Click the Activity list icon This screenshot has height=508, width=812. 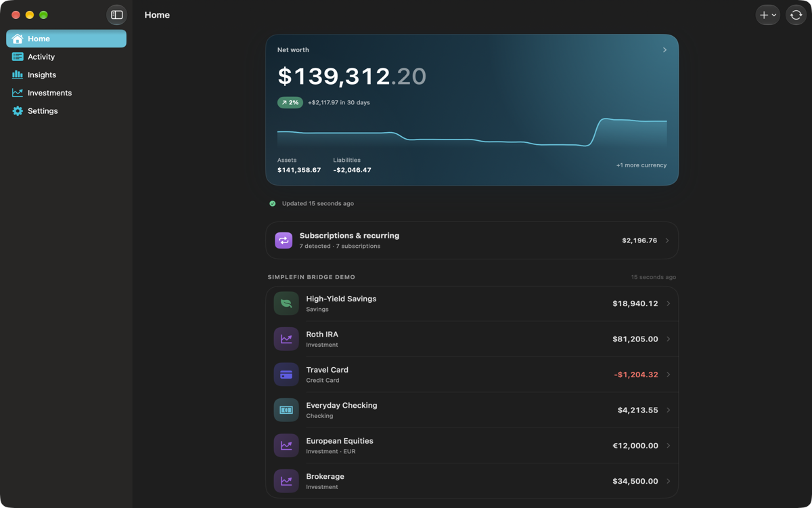18,57
